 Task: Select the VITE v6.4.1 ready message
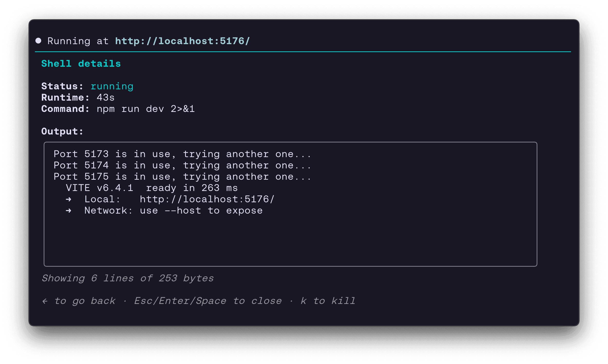point(151,188)
